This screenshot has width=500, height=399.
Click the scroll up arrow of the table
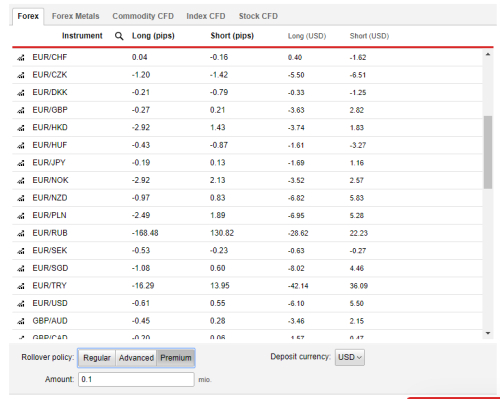[x=488, y=54]
